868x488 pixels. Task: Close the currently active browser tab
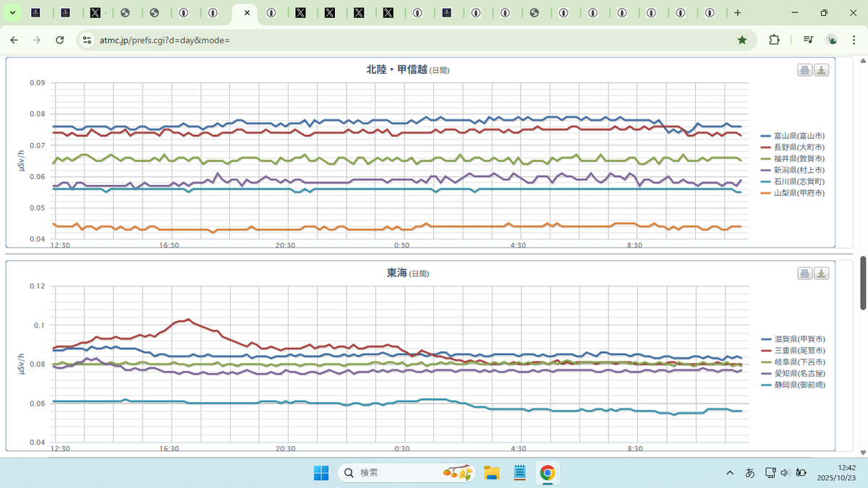tap(247, 13)
